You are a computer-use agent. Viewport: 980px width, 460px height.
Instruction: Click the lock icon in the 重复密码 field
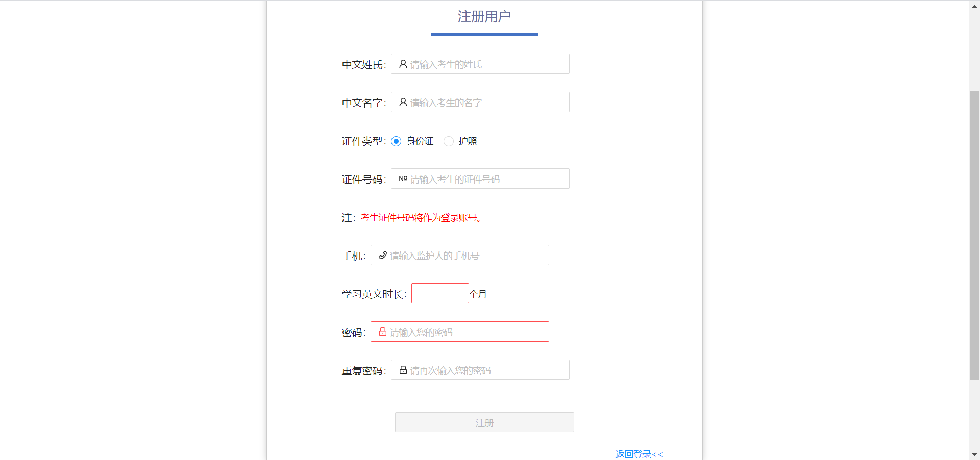pyautogui.click(x=403, y=370)
